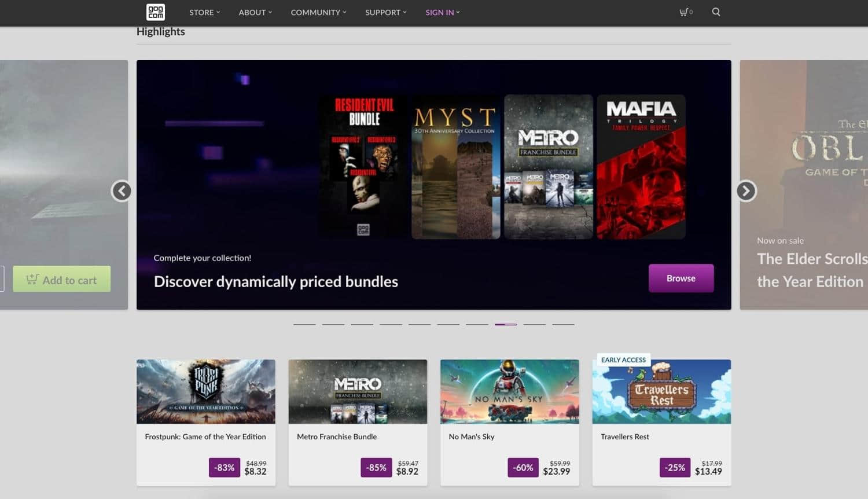Click the green Add to cart button
The width and height of the screenshot is (868, 499).
coord(62,280)
